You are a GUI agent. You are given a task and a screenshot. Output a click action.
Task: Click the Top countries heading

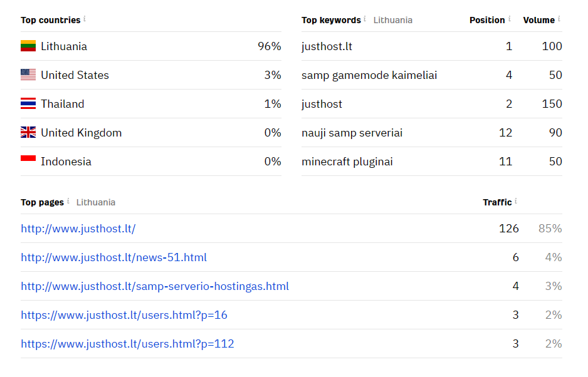(x=51, y=20)
